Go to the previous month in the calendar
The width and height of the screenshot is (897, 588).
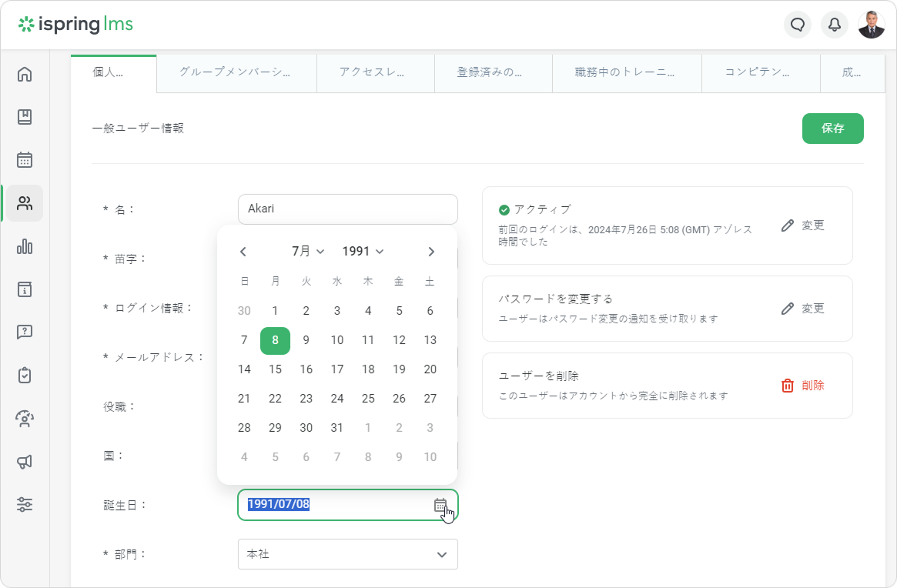coord(243,252)
